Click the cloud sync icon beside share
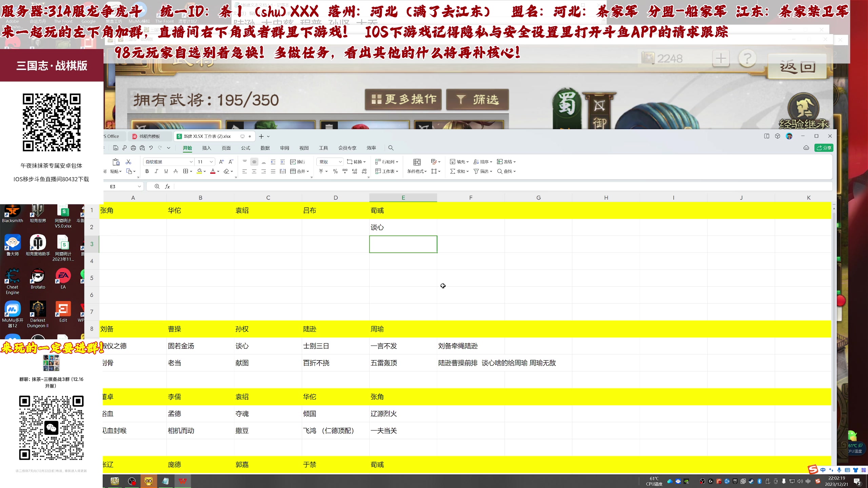This screenshot has height=488, width=868. click(x=806, y=148)
